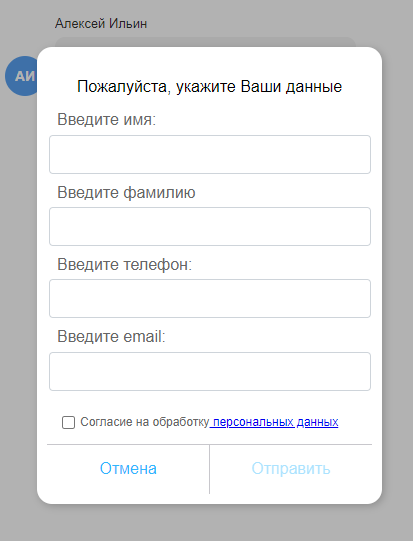Image resolution: width=413 pixels, height=541 pixels.
Task: Click the blue АИ avatar icon
Action: coord(22,76)
